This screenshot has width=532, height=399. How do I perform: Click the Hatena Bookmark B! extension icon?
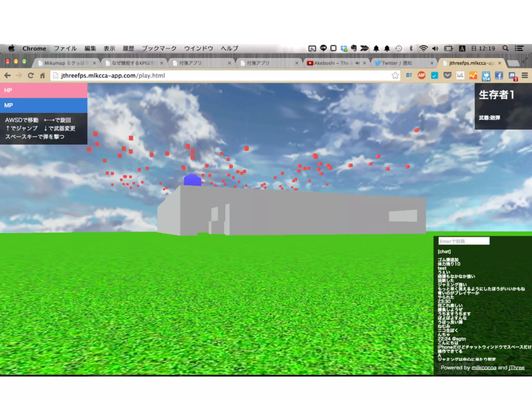tap(409, 76)
